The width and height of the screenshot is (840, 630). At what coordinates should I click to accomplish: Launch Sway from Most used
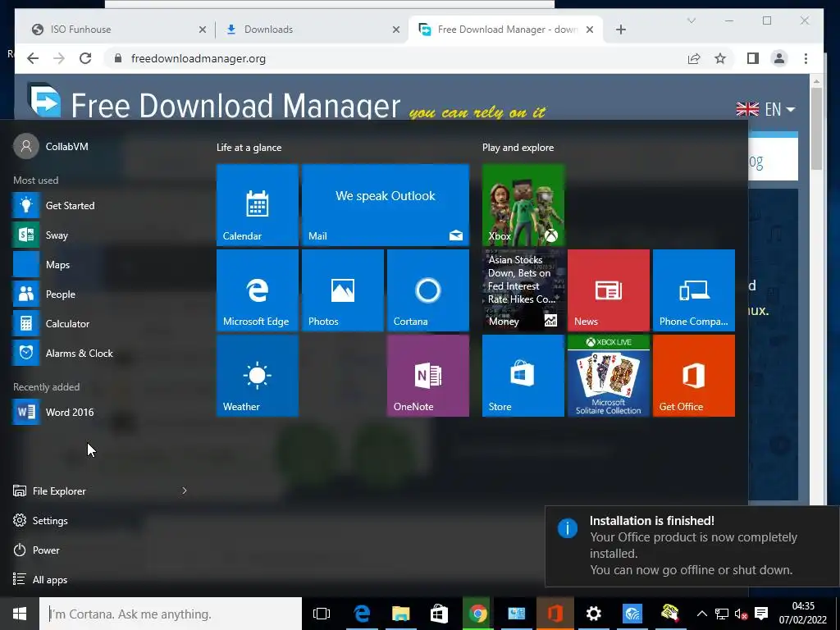[102, 235]
